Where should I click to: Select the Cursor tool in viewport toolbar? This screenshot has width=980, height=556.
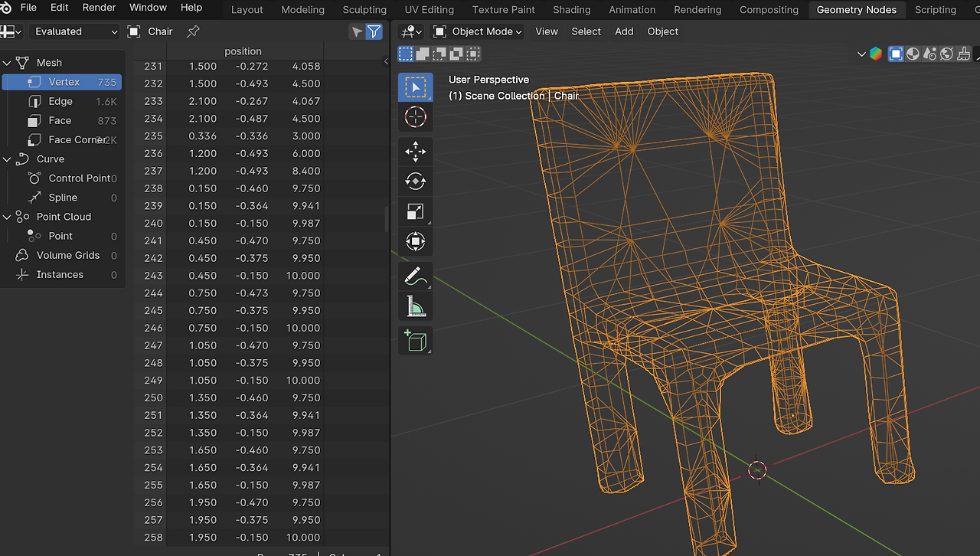tap(415, 117)
